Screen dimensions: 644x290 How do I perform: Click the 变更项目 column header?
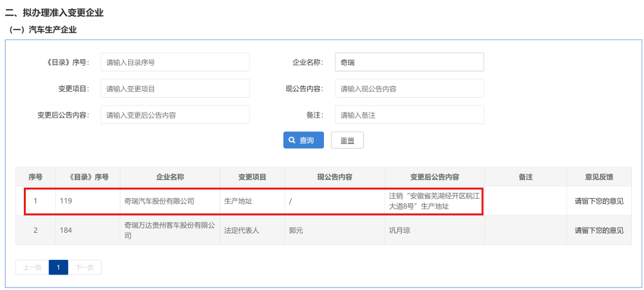(252, 177)
